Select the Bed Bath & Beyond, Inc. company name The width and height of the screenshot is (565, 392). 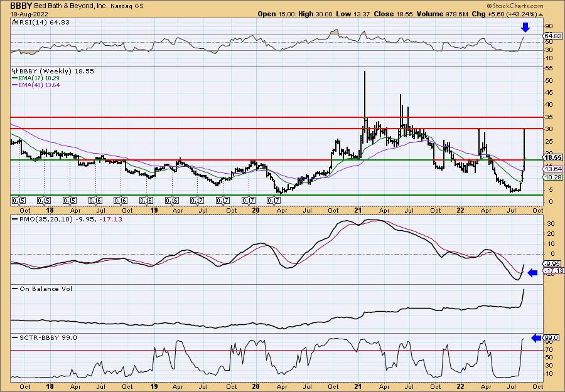tap(72, 6)
